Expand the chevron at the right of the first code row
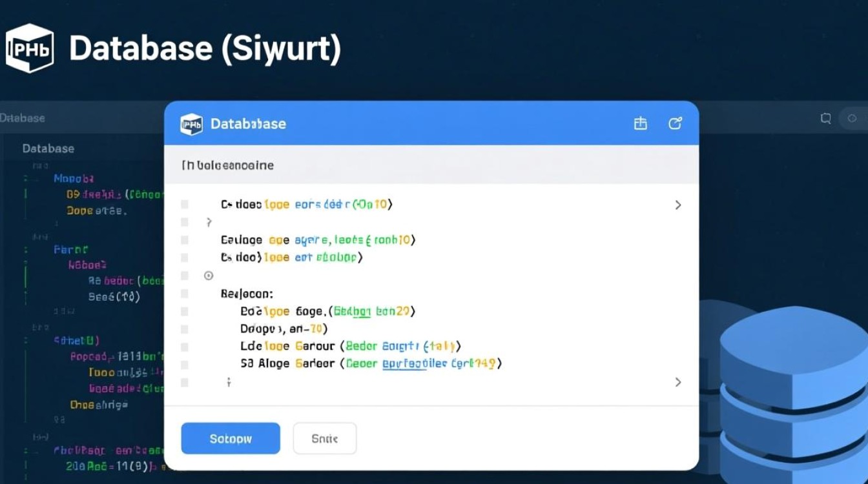Image resolution: width=868 pixels, height=484 pixels. tap(677, 205)
